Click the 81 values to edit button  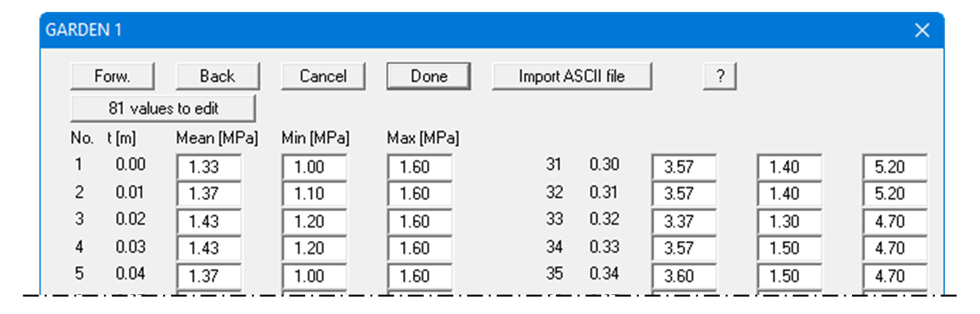tap(163, 109)
